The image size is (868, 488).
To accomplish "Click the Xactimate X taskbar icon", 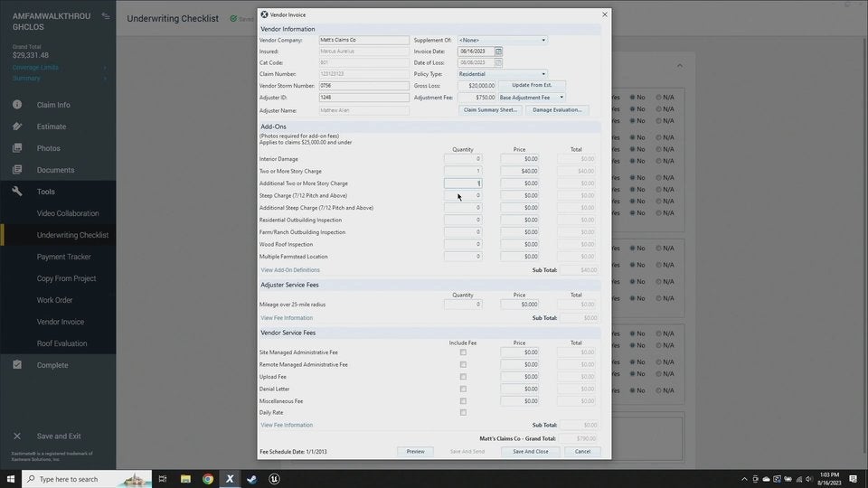I will [x=231, y=479].
